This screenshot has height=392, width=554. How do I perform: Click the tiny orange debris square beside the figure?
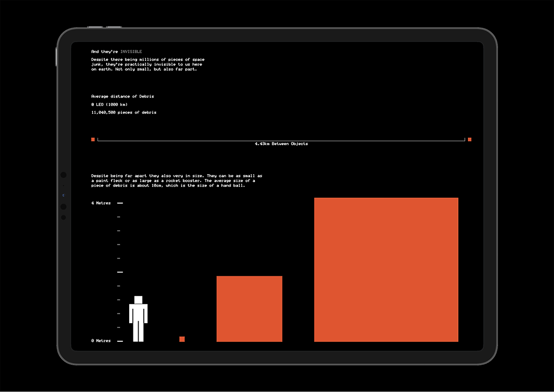[x=182, y=339]
